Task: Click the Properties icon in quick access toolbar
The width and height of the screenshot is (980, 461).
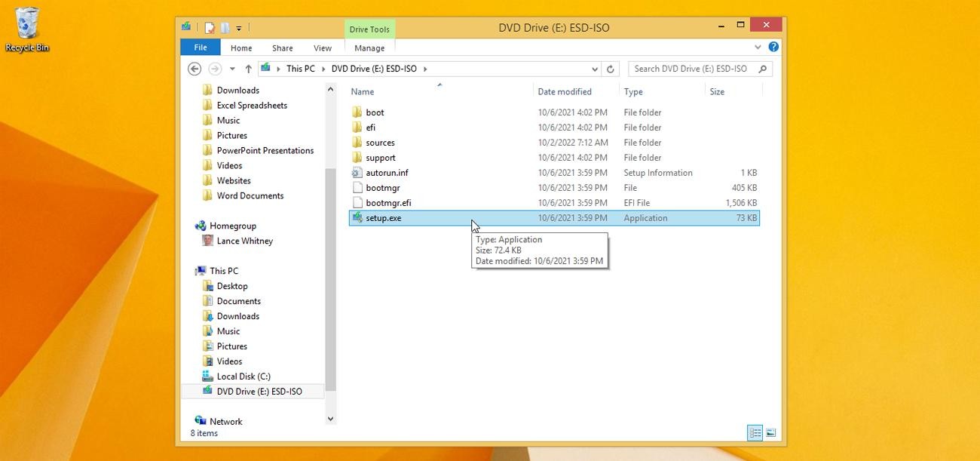Action: click(x=210, y=28)
